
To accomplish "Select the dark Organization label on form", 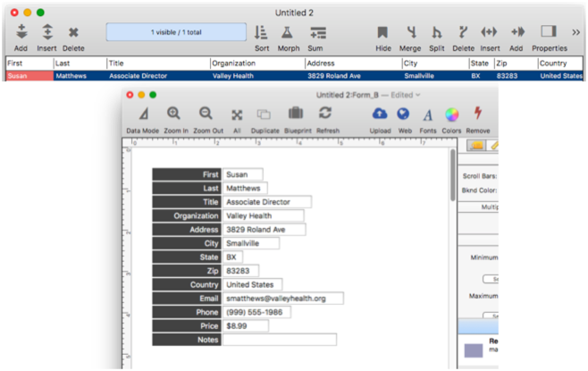I will [x=187, y=215].
